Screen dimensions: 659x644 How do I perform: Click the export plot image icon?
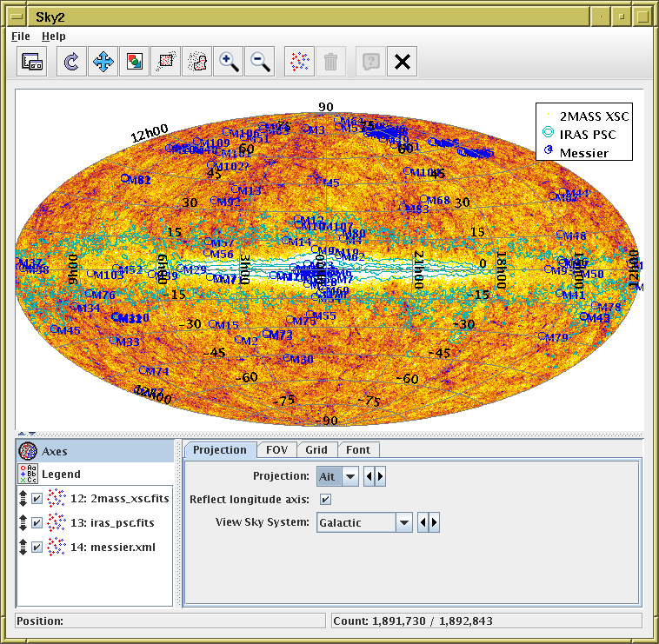point(135,62)
